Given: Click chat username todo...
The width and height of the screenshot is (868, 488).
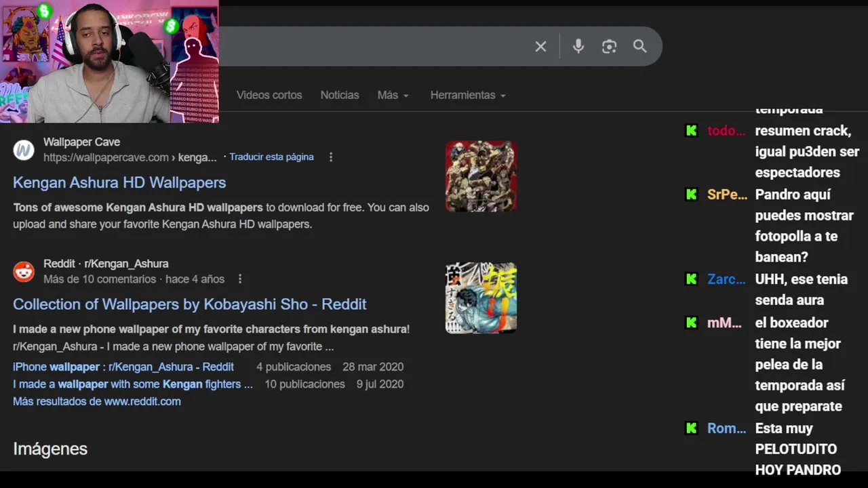Looking at the screenshot, I should (x=726, y=131).
